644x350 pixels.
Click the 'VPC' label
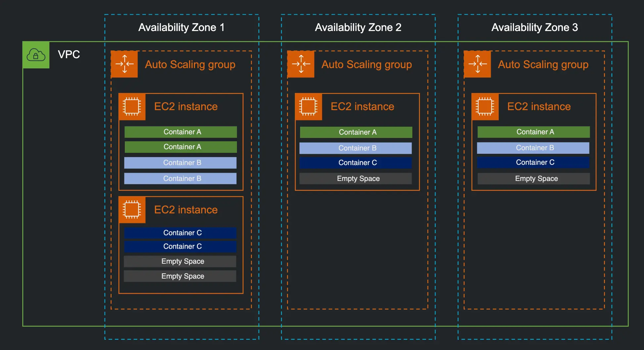coord(69,54)
